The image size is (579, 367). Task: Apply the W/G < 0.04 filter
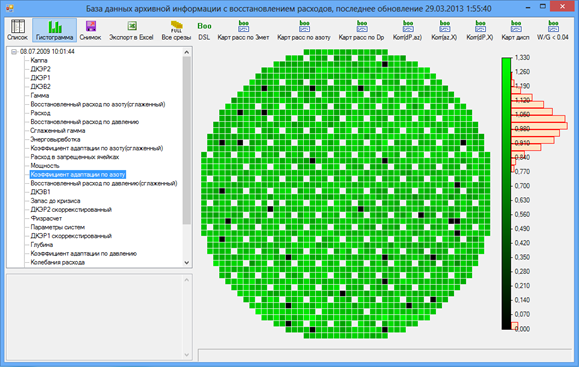click(x=553, y=30)
